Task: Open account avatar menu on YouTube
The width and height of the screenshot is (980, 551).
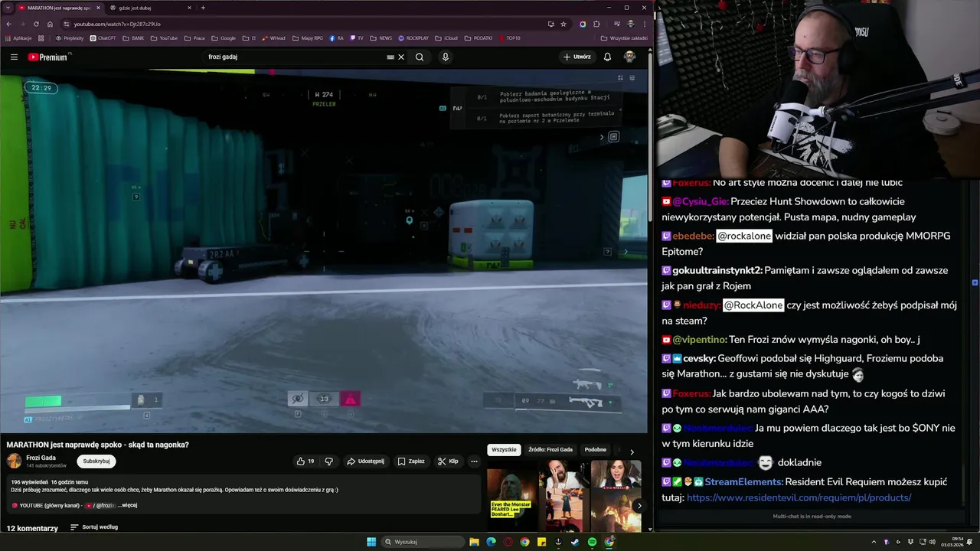Action: 629,57
